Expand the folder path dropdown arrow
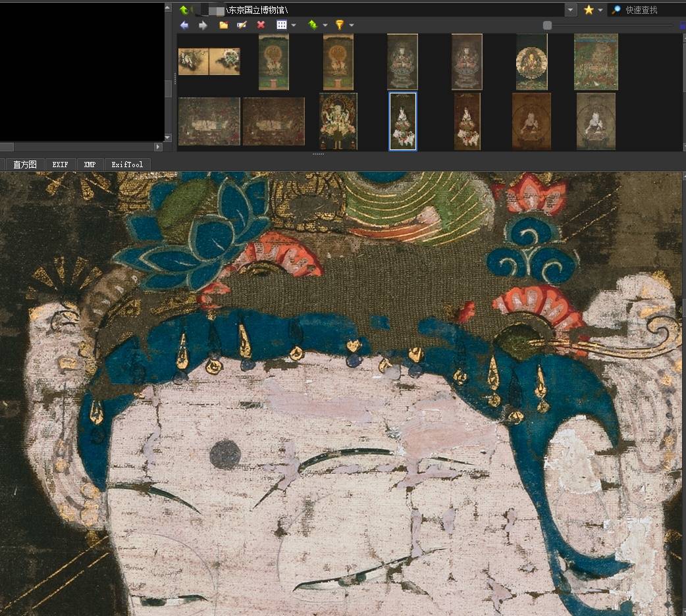This screenshot has width=686, height=616. click(571, 10)
